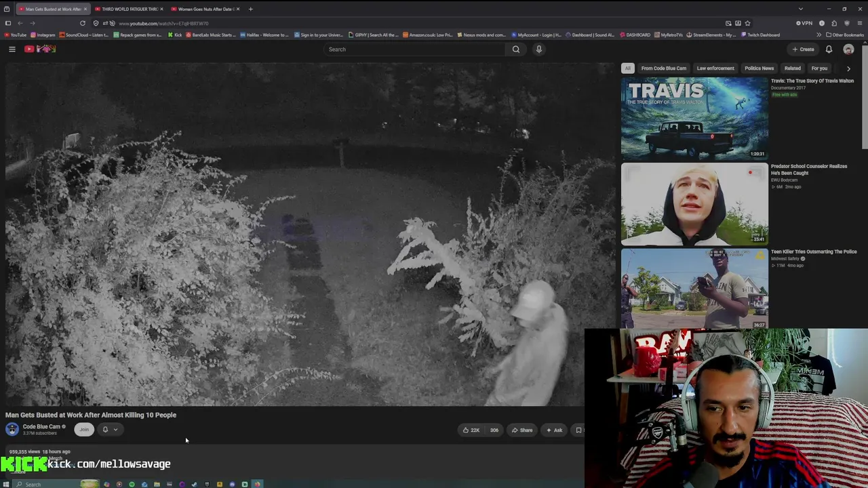The image size is (868, 488).
Task: Open the GIPHY bookmark
Action: [x=374, y=35]
